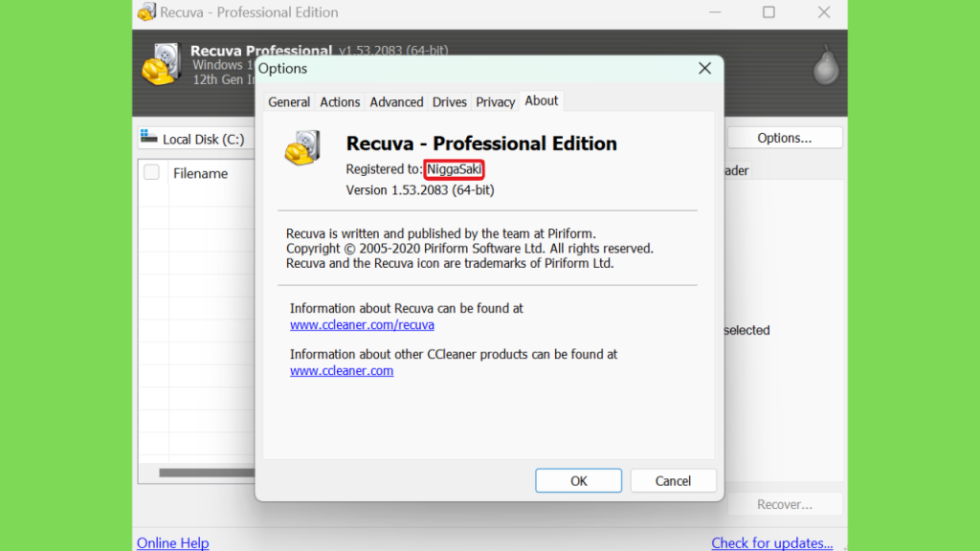Open the www.ccleaner.com link
This screenshot has height=551, width=980.
click(x=342, y=370)
